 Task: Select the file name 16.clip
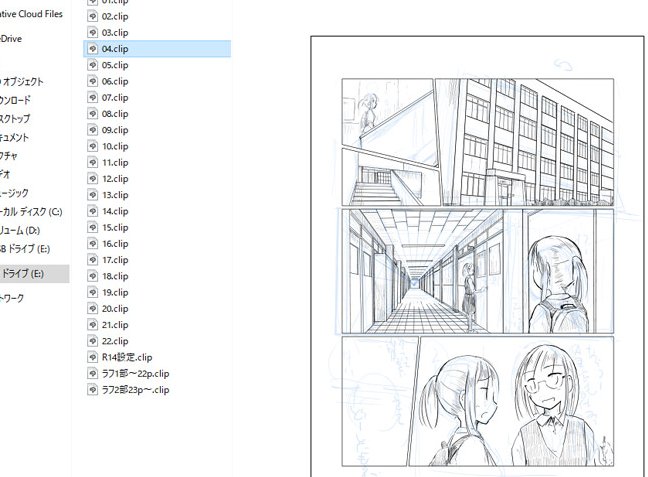(115, 243)
